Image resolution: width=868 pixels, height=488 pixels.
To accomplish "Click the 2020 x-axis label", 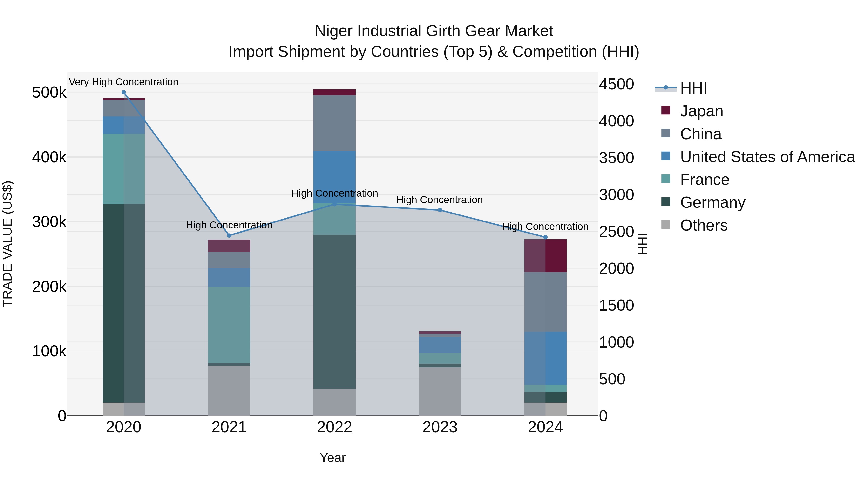I will 124,427.
